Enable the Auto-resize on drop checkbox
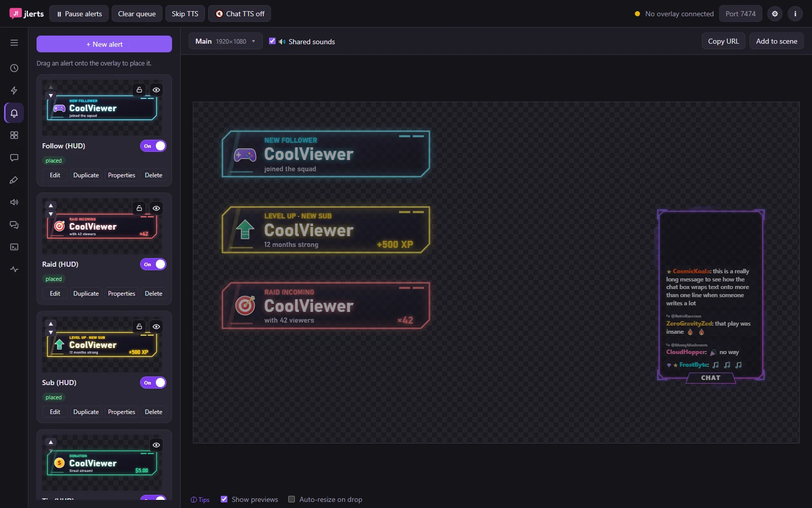812x508 pixels. pyautogui.click(x=292, y=499)
